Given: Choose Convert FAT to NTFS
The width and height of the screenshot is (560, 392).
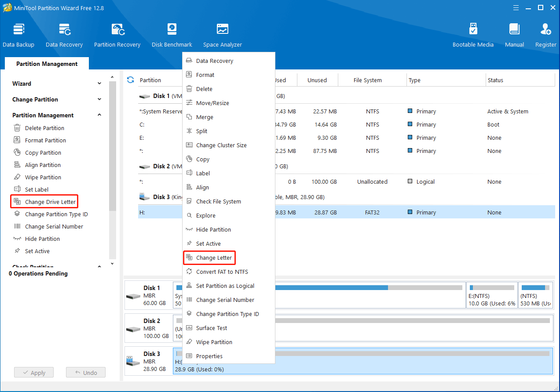Looking at the screenshot, I should (x=222, y=272).
